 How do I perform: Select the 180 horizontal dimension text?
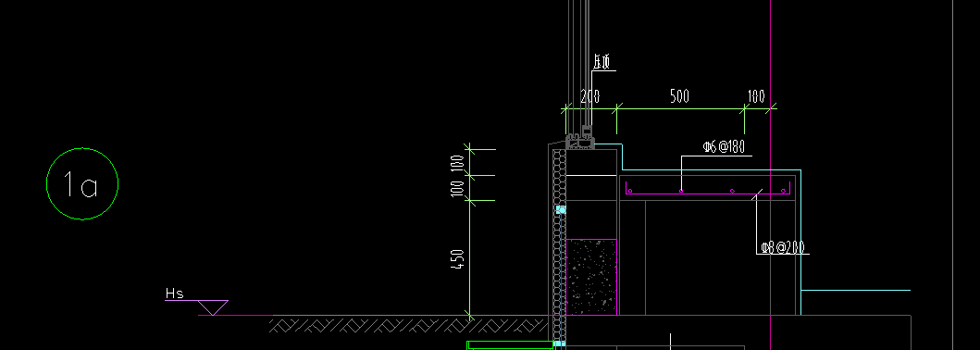click(x=756, y=96)
